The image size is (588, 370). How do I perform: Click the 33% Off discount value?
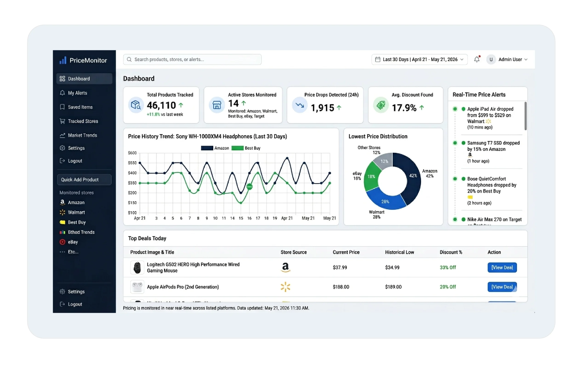pos(448,267)
